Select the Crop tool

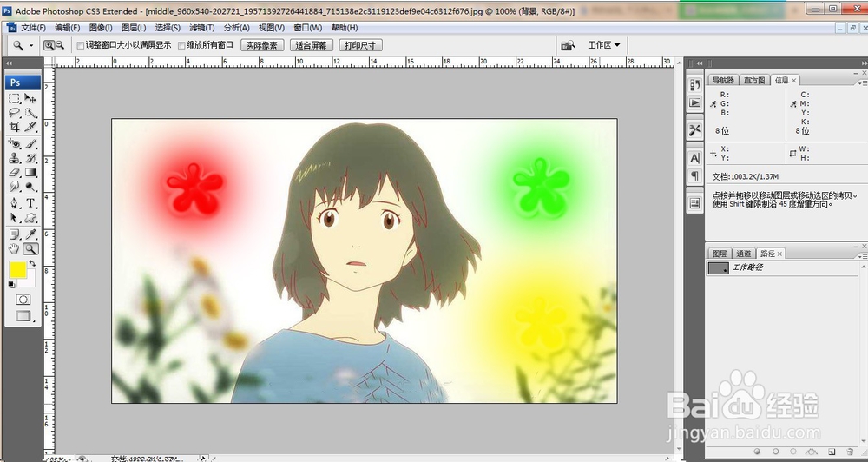(x=15, y=127)
